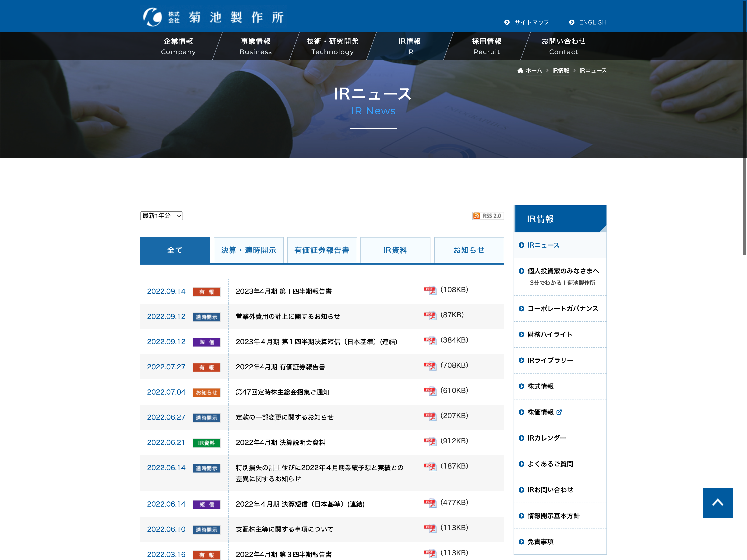Click the PDF icon for 2022年4月期 決算説明会資料
The width and height of the screenshot is (747, 560).
(430, 441)
